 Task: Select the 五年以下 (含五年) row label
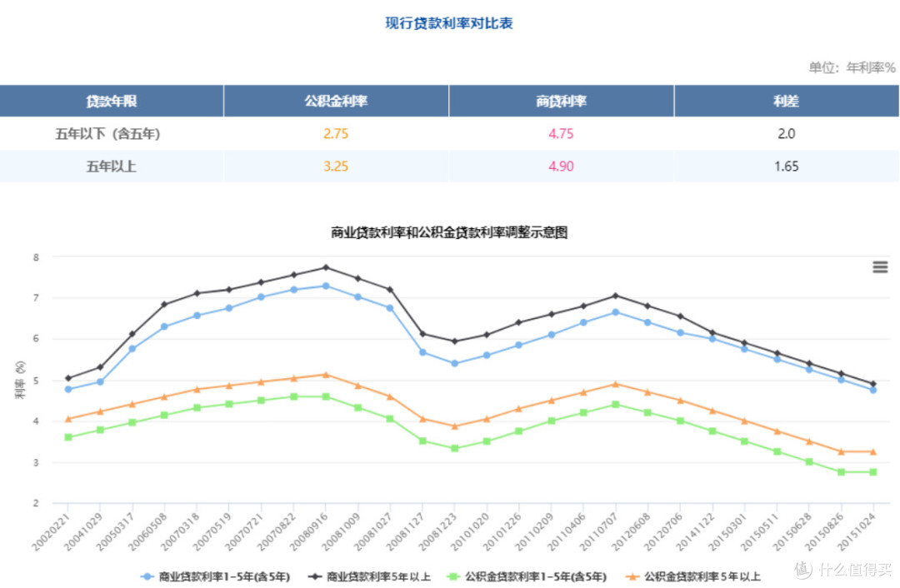coord(107,134)
